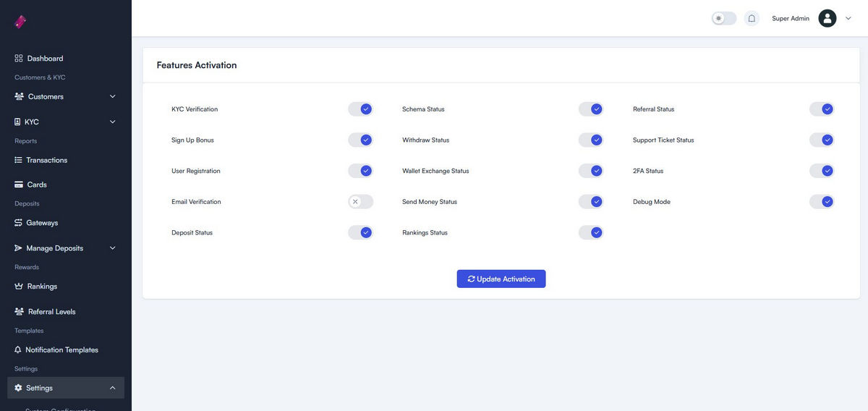Click the Debug Mode label
The height and width of the screenshot is (411, 868).
coord(652,202)
